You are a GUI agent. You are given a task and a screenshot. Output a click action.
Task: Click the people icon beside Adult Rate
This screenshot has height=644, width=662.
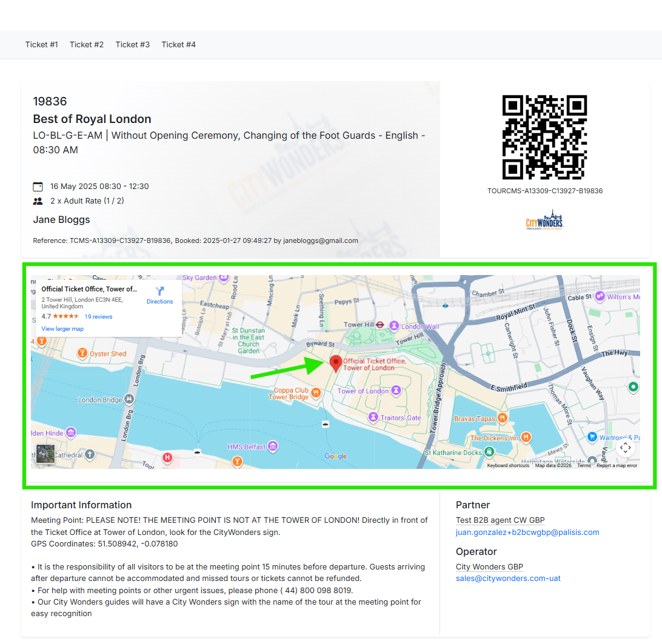(38, 201)
